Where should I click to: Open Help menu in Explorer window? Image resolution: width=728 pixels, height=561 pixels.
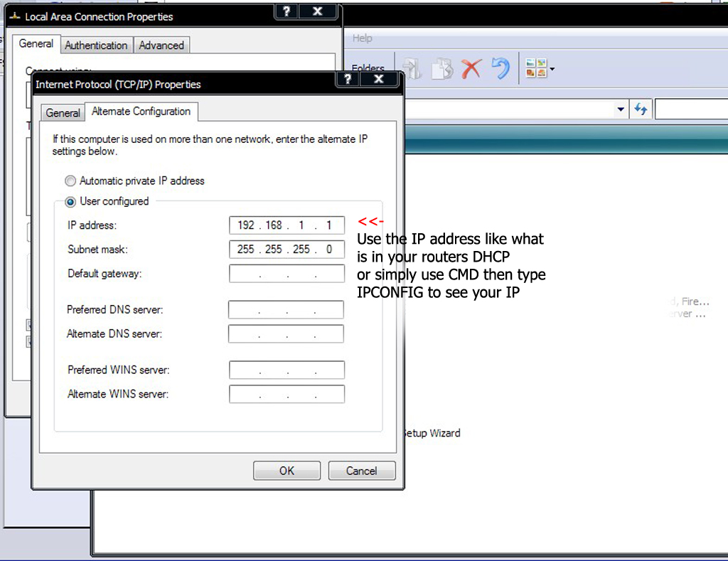pos(362,38)
